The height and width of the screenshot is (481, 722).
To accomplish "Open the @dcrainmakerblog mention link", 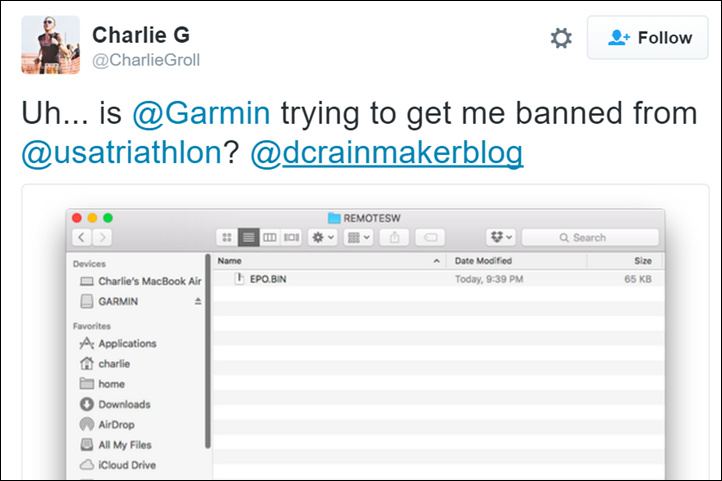I will click(x=387, y=153).
